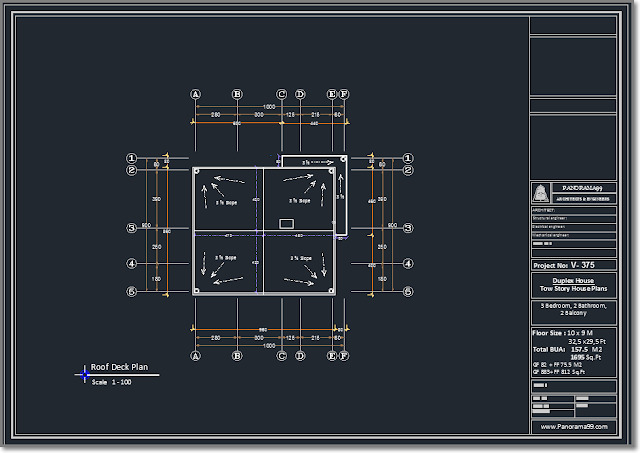Click the "Structural engineer:" field
Viewport: 640px width, 453px height.
[x=573, y=219]
